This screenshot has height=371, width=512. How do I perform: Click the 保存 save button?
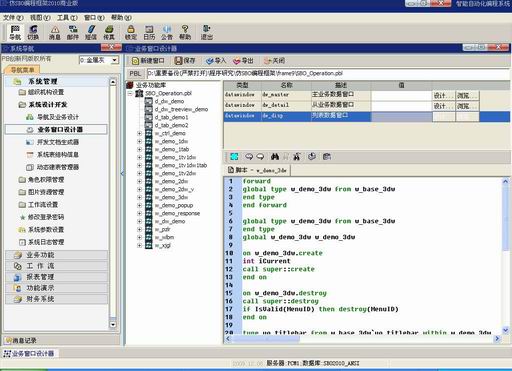(185, 61)
